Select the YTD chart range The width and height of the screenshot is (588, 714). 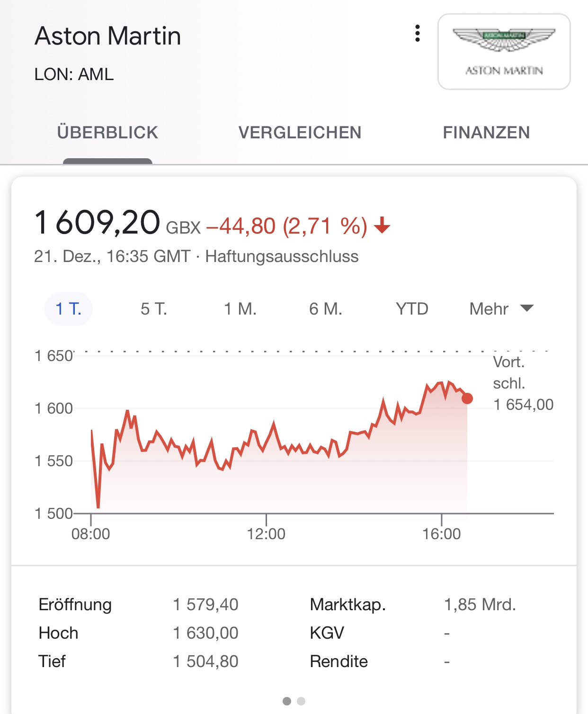pyautogui.click(x=412, y=309)
